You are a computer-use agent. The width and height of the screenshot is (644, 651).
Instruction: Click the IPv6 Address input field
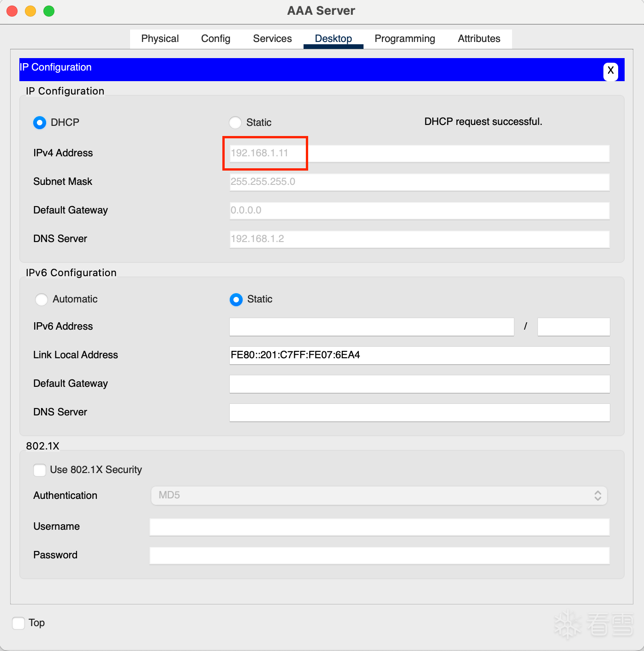[x=372, y=327]
